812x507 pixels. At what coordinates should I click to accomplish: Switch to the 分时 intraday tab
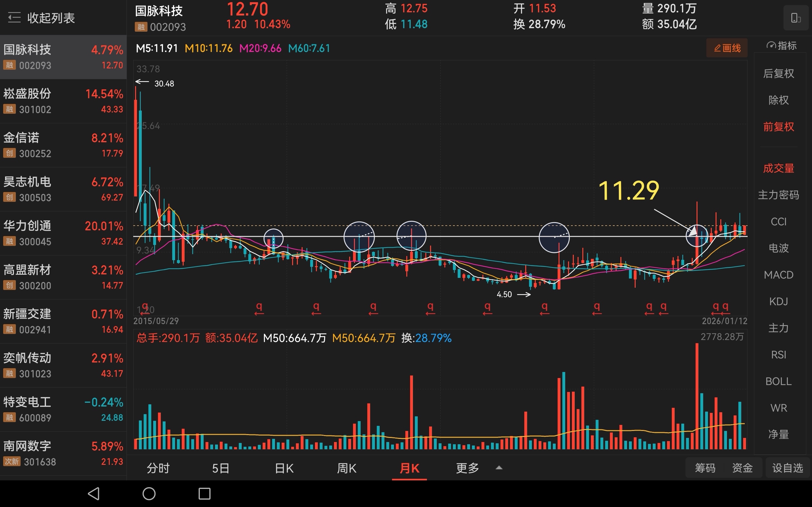pyautogui.click(x=158, y=468)
